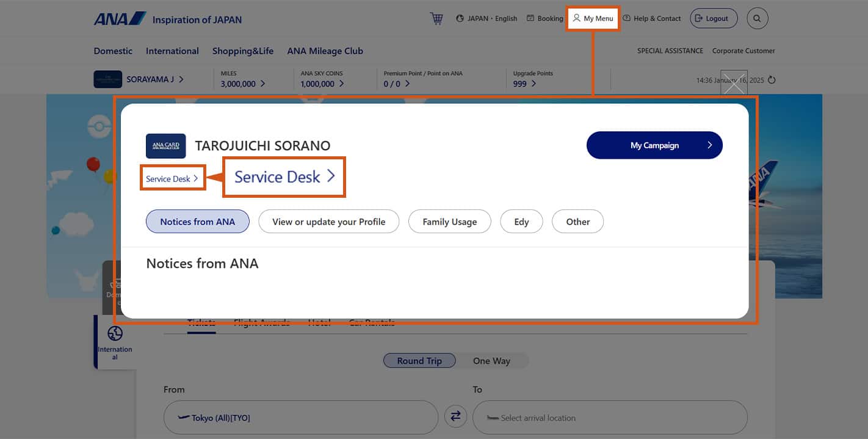
Task: Click the swap departure and arrival icon
Action: coord(455,416)
